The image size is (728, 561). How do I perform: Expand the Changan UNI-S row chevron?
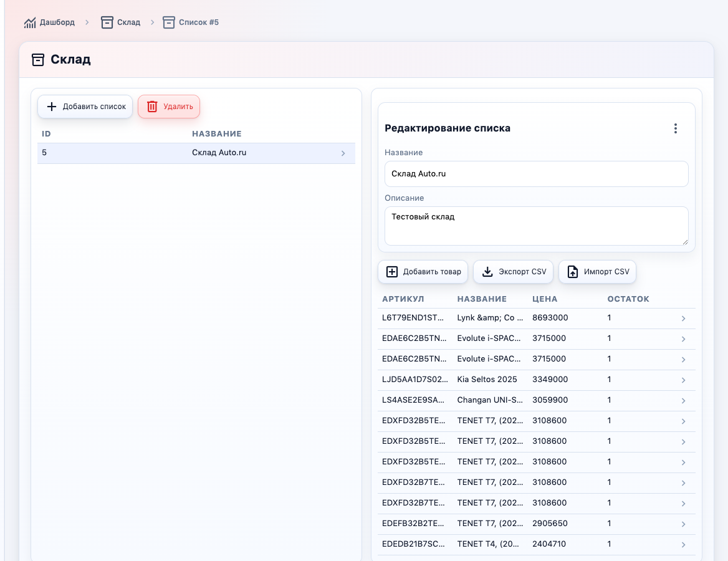(x=683, y=401)
